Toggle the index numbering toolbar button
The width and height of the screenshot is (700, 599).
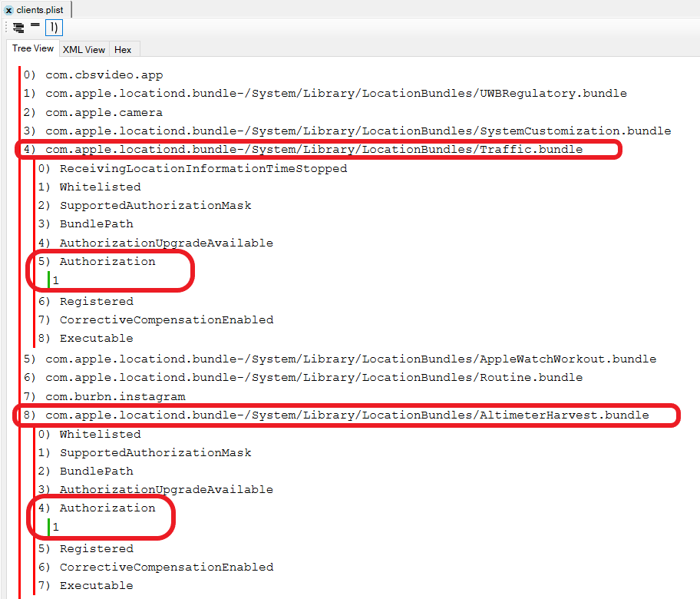point(53,28)
